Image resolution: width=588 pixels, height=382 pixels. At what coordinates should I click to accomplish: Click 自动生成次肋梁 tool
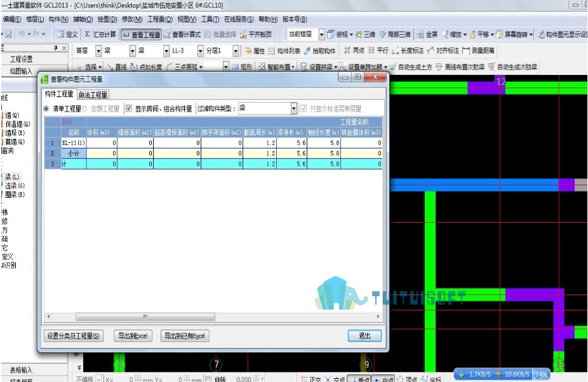point(512,67)
